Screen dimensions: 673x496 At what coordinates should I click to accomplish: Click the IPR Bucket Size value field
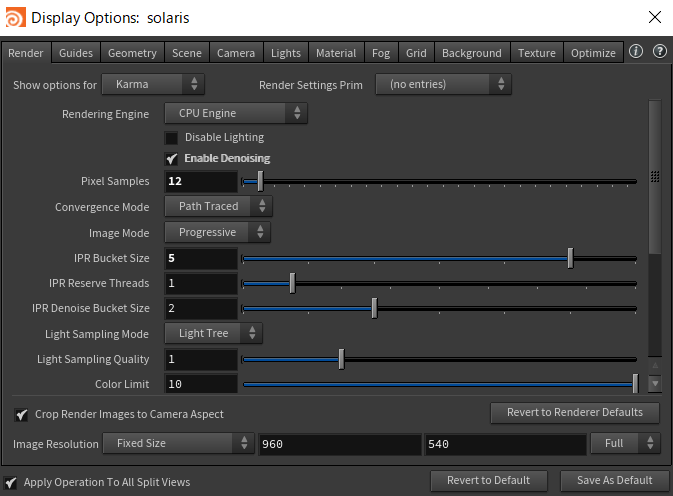pos(201,258)
